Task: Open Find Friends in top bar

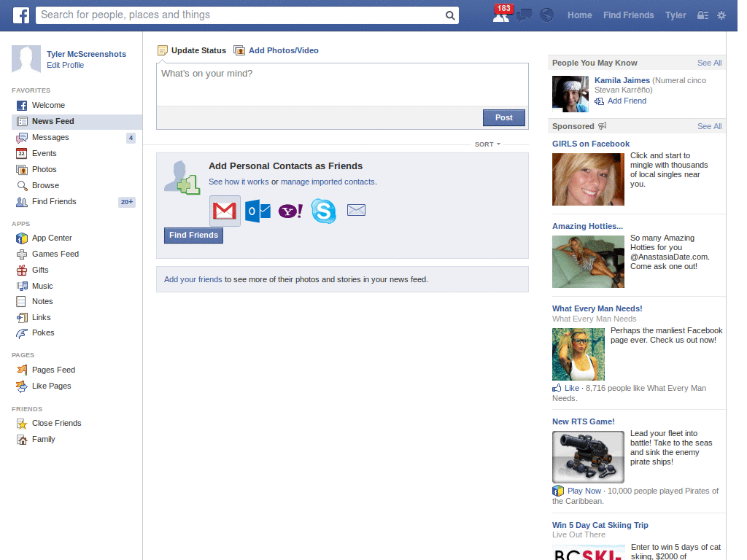Action: (628, 15)
